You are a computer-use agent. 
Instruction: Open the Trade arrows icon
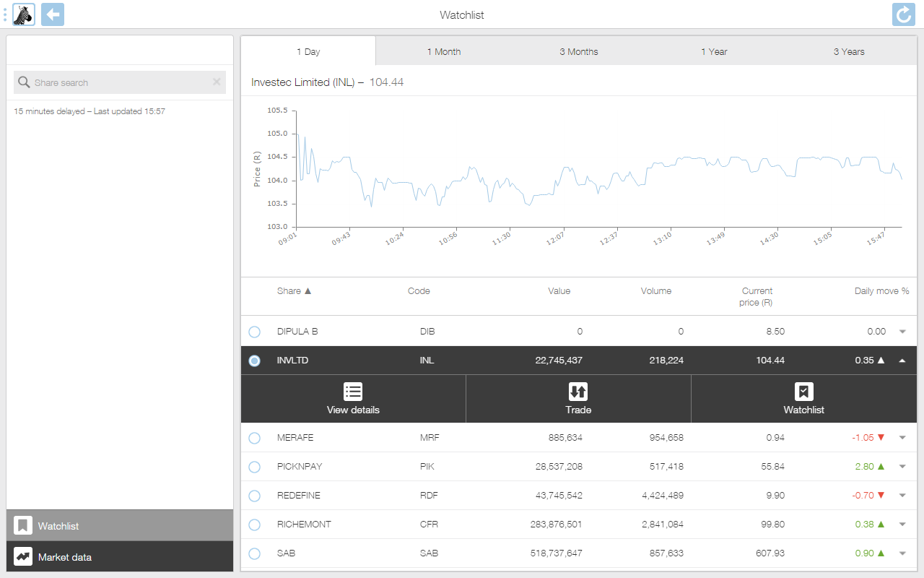click(578, 392)
